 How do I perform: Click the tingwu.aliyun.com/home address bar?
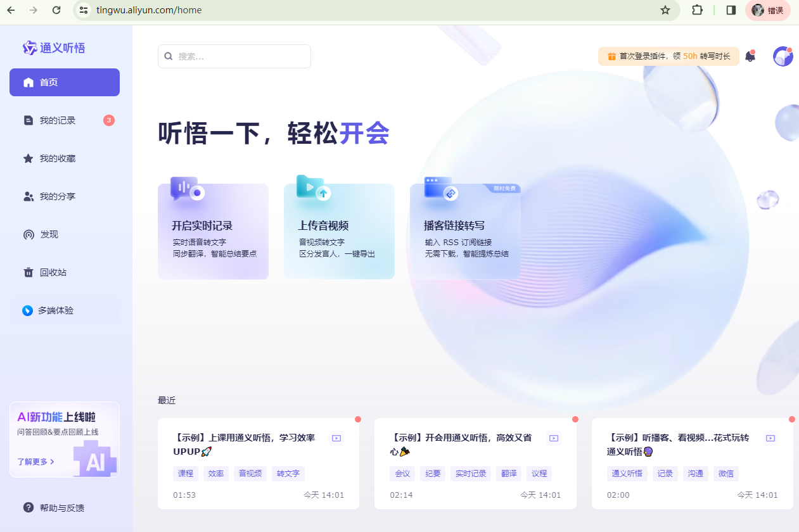[377, 10]
